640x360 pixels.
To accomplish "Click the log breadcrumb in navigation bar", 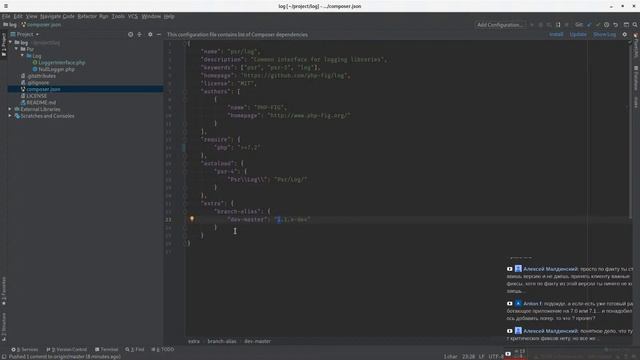I will point(10,25).
